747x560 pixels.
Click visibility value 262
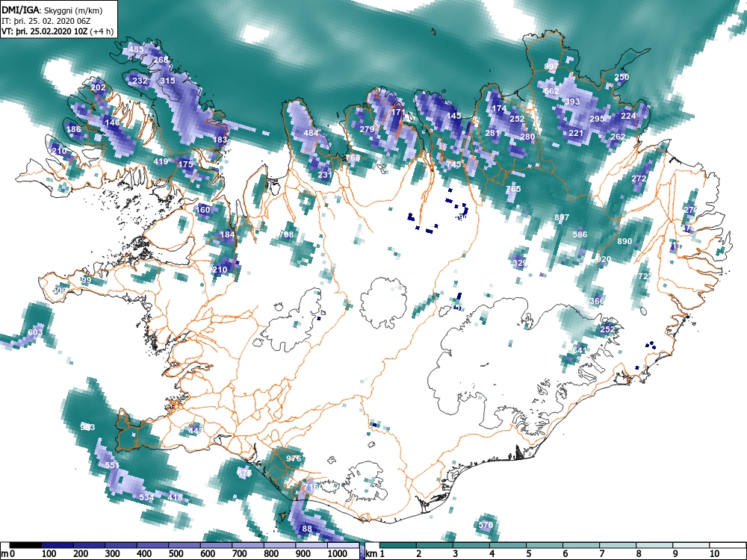click(618, 137)
